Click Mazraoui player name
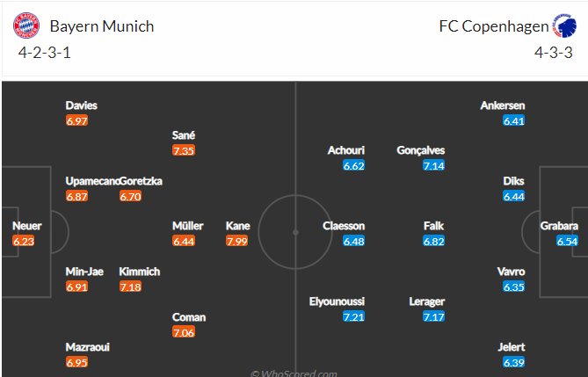 pyautogui.click(x=87, y=347)
